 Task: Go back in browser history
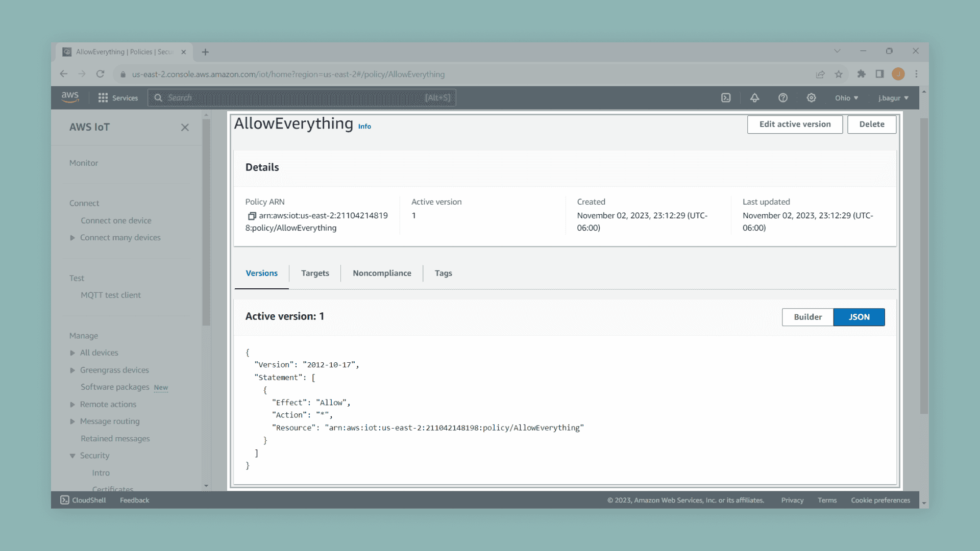pos(64,74)
